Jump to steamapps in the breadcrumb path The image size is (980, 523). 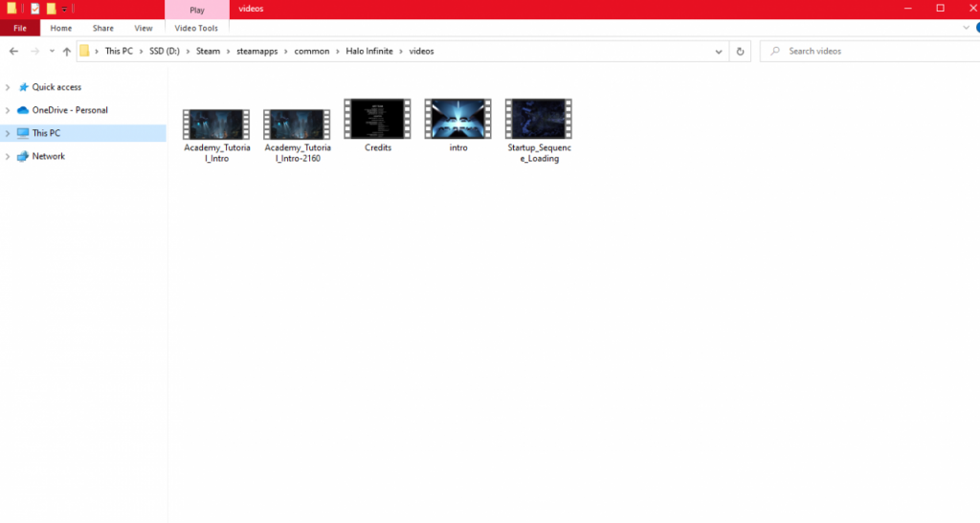tap(256, 52)
